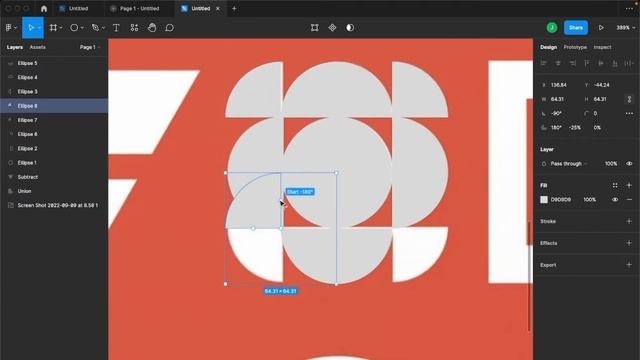Switch to the Layers tab
640x360 pixels.
point(15,47)
